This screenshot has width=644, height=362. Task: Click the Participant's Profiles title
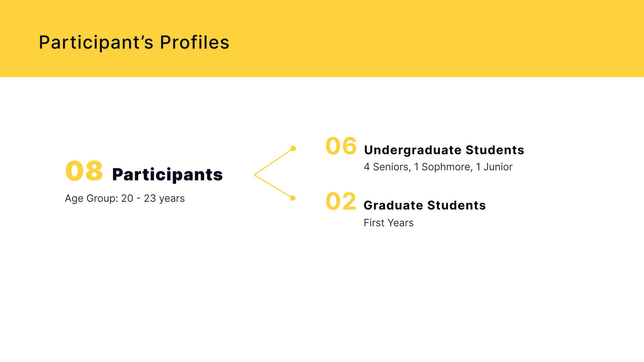click(134, 43)
